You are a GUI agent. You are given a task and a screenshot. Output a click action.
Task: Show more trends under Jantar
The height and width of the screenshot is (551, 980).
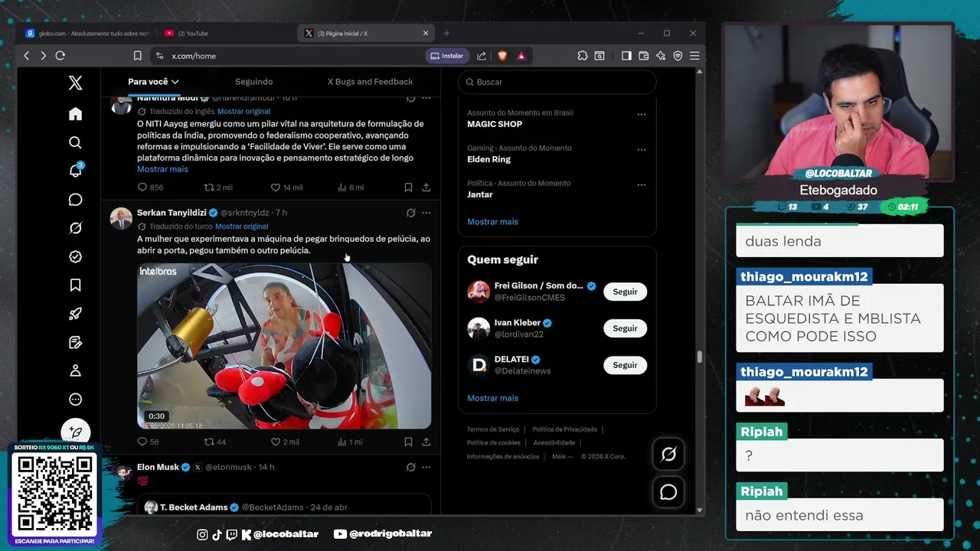tap(492, 222)
